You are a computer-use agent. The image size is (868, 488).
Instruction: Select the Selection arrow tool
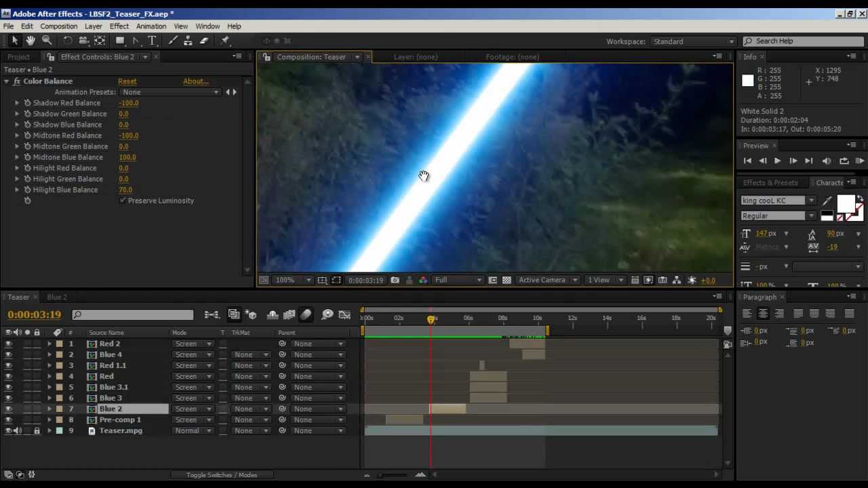click(x=15, y=41)
